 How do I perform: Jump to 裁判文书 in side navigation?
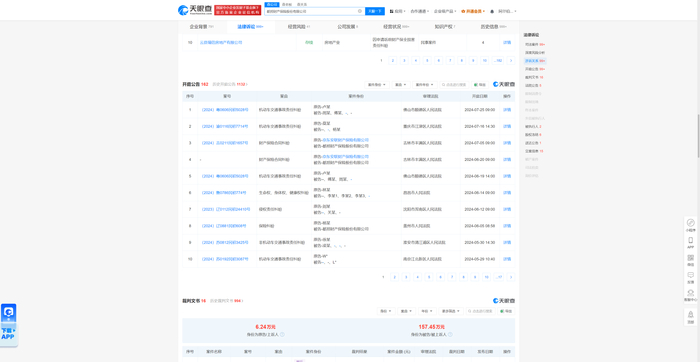coord(534,77)
